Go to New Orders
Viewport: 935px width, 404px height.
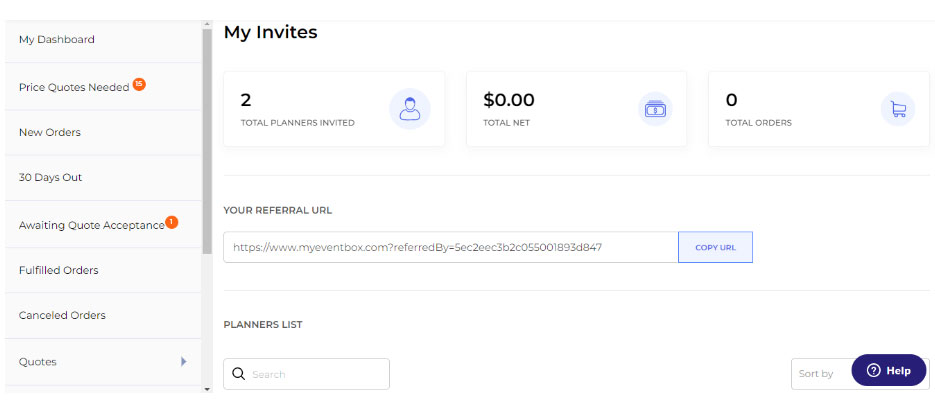click(x=50, y=132)
